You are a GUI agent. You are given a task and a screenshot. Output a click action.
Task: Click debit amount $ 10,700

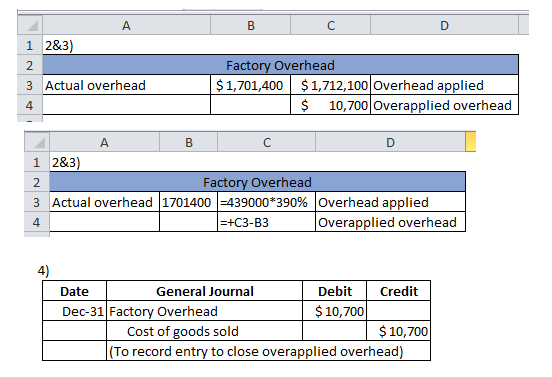coord(334,311)
